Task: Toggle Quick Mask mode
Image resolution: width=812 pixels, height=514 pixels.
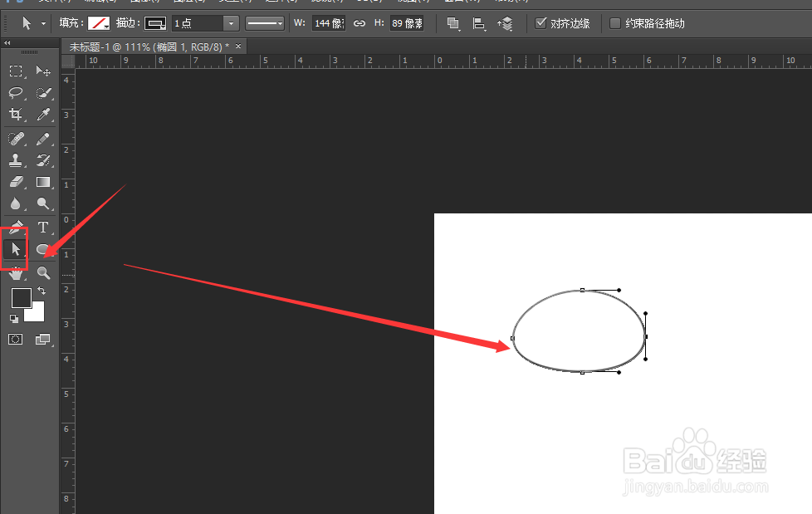Action: point(16,340)
